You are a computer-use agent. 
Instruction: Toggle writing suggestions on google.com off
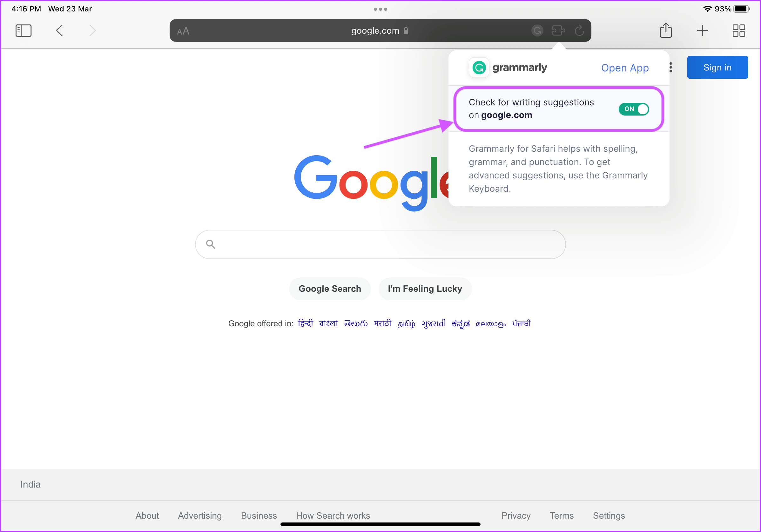click(x=634, y=108)
